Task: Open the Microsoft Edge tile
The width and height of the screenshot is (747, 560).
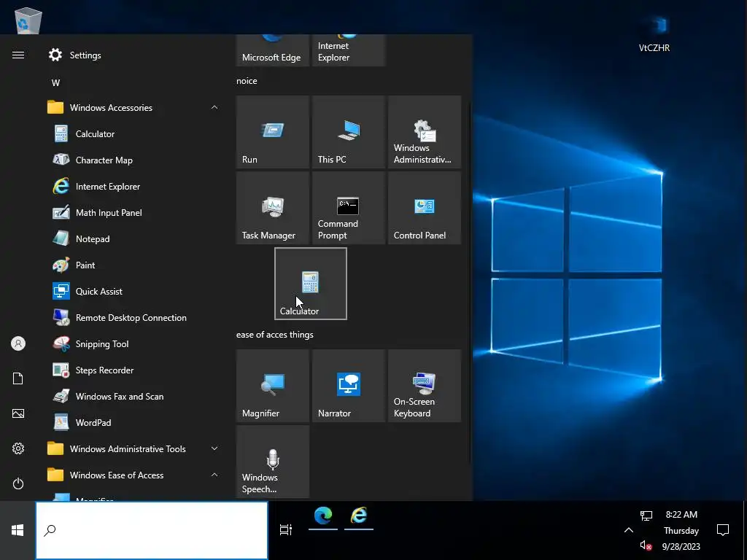Action: 273,50
